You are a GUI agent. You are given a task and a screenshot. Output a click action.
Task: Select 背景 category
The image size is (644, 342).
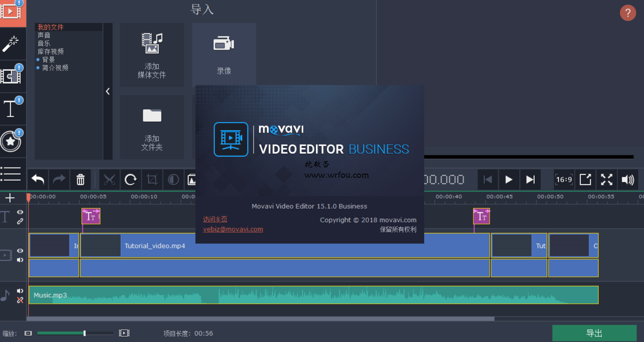coord(48,60)
